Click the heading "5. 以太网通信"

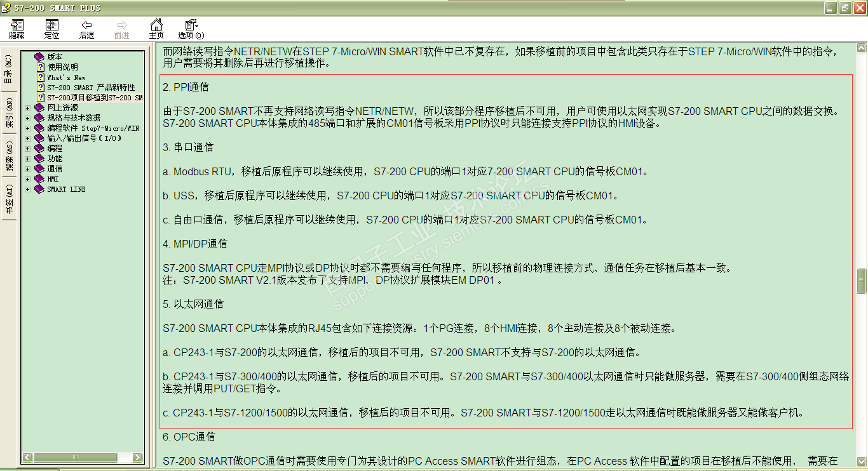(193, 304)
